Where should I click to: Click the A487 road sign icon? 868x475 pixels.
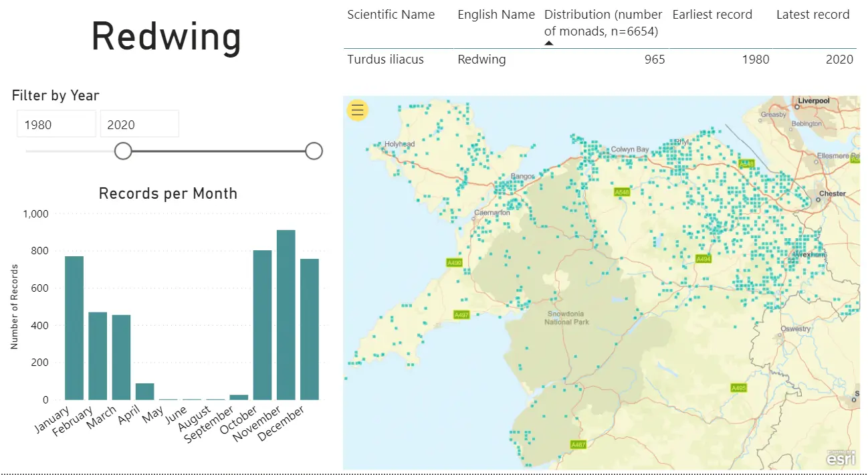point(578,445)
